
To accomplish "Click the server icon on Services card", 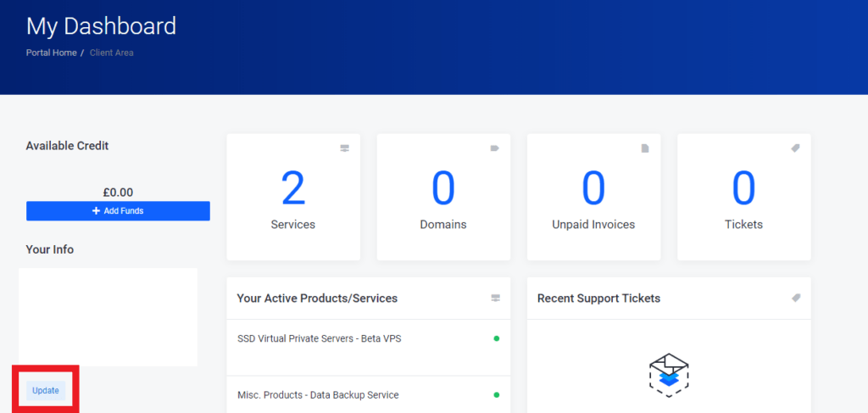I will pyautogui.click(x=345, y=148).
